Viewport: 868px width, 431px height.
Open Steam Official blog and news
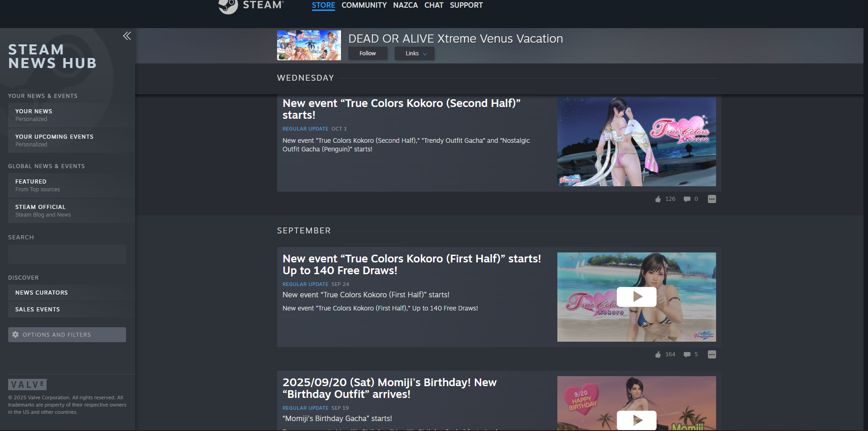click(x=72, y=211)
